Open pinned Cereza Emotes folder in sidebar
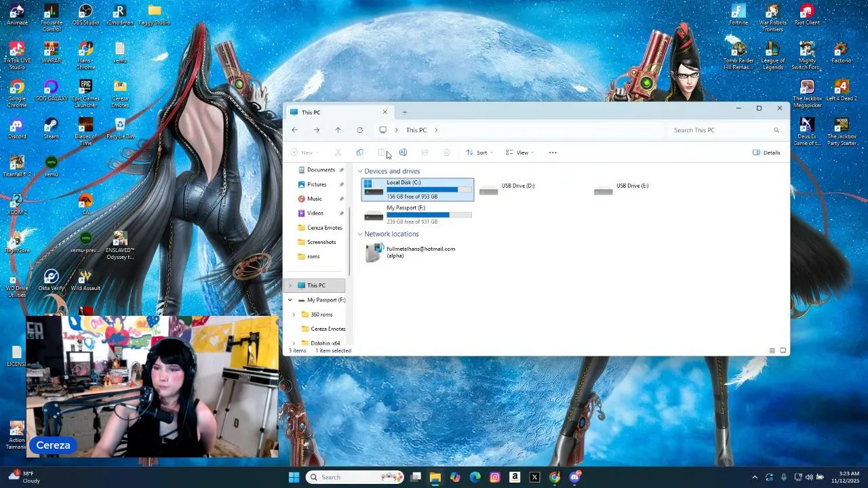The image size is (868, 488). coord(321,228)
